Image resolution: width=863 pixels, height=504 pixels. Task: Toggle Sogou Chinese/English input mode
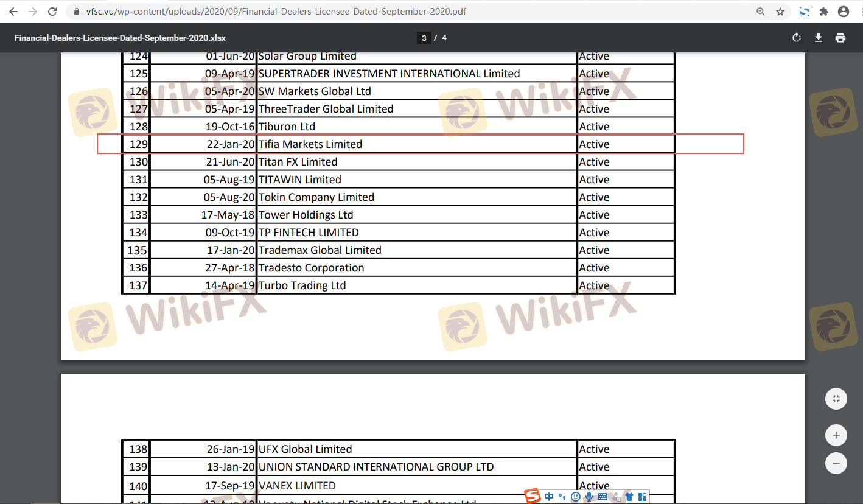549,497
